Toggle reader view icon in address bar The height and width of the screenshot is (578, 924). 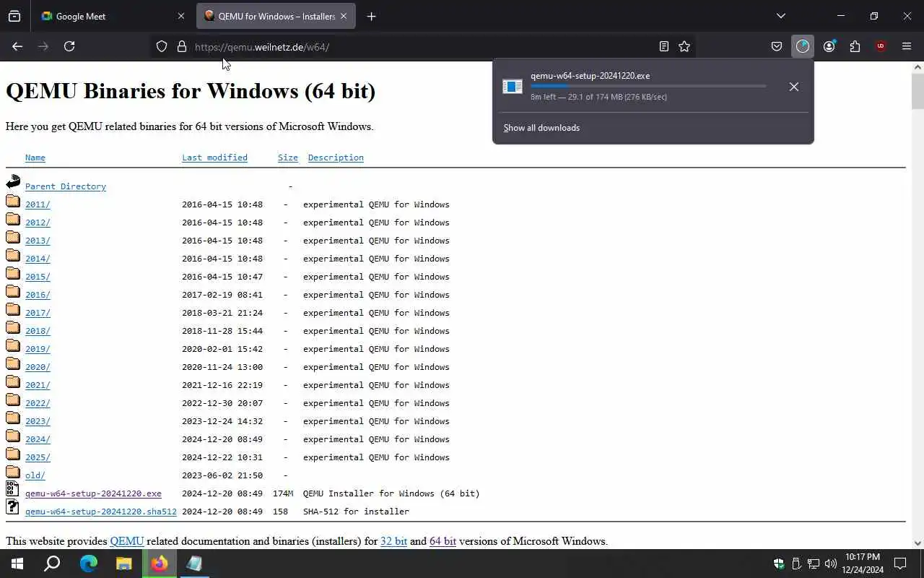click(664, 46)
